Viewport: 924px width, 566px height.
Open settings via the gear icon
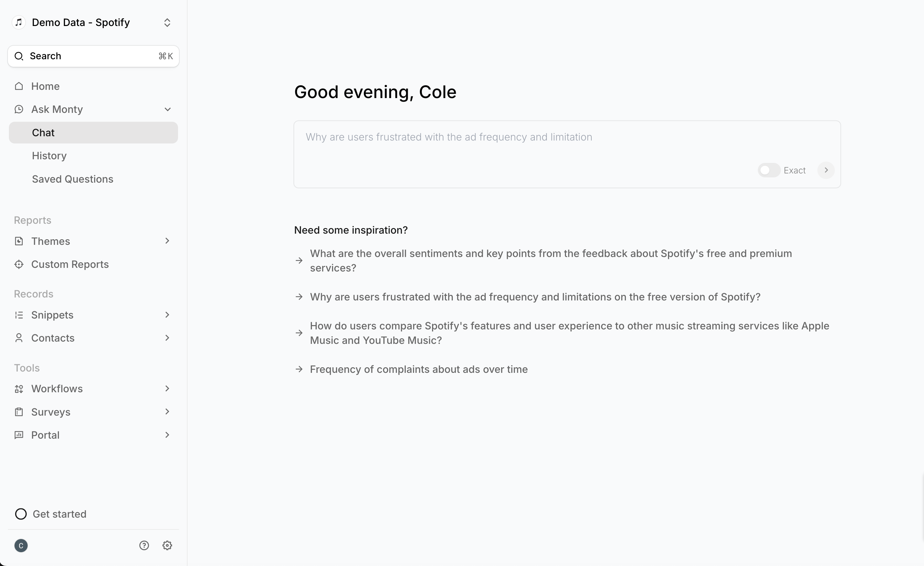click(167, 545)
